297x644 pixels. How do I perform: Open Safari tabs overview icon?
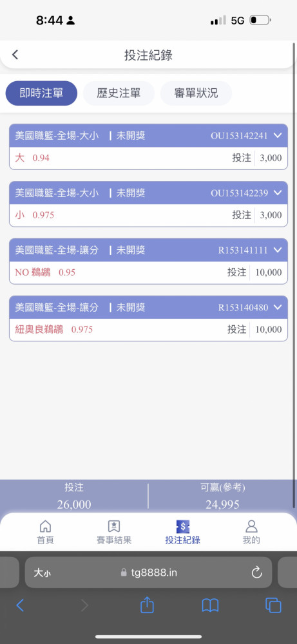273,605
